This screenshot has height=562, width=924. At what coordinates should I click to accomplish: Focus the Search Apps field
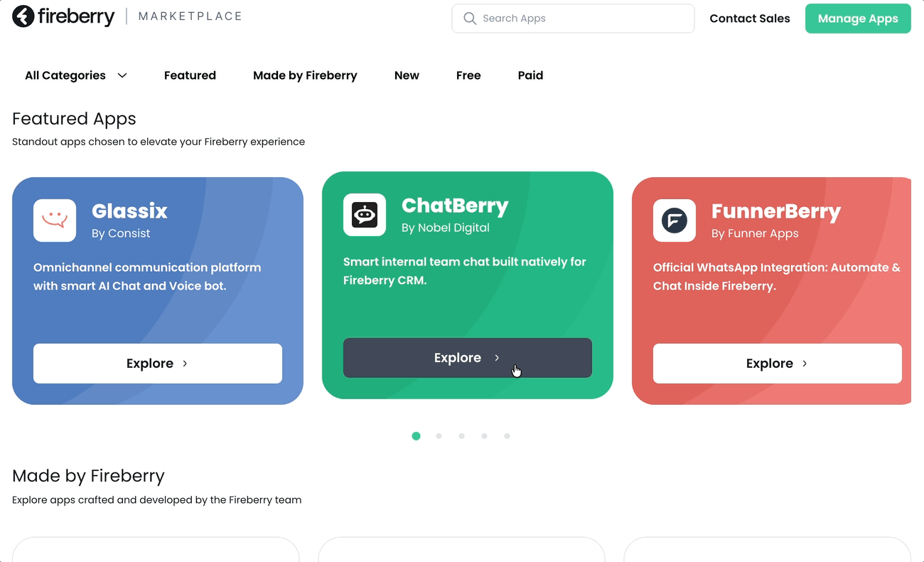[x=573, y=18]
